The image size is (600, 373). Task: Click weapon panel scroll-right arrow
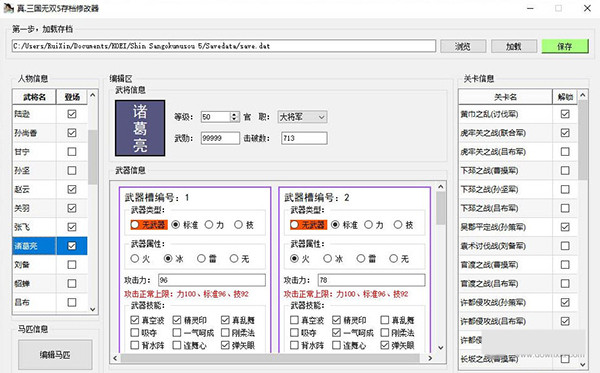(x=430, y=358)
